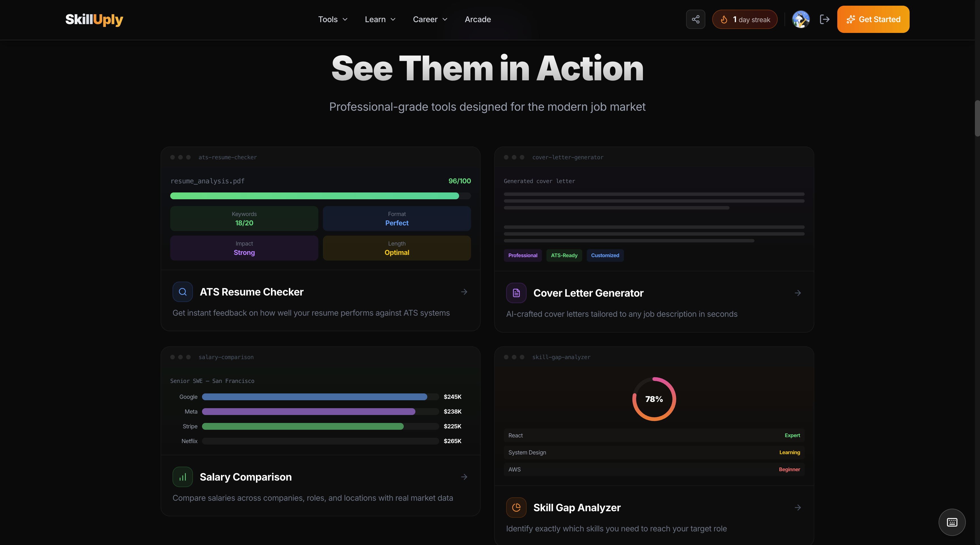980x545 pixels.
Task: Click the Cover Letter Generator document icon
Action: click(x=516, y=293)
